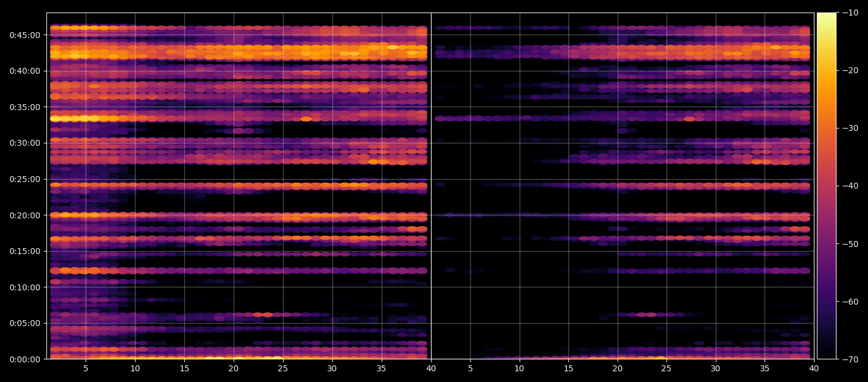This screenshot has height=382, width=868.
Task: Click the left panel's x-axis label 15
Action: pos(184,369)
